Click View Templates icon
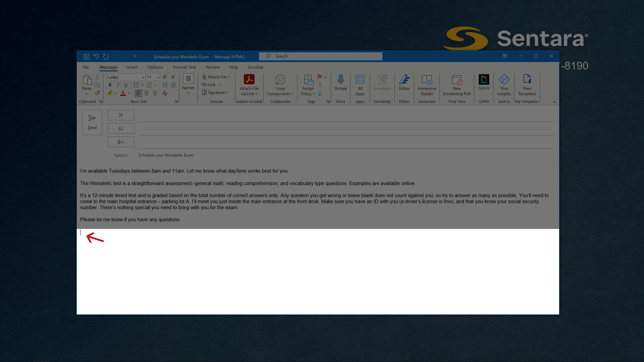The image size is (644, 362). point(527,79)
